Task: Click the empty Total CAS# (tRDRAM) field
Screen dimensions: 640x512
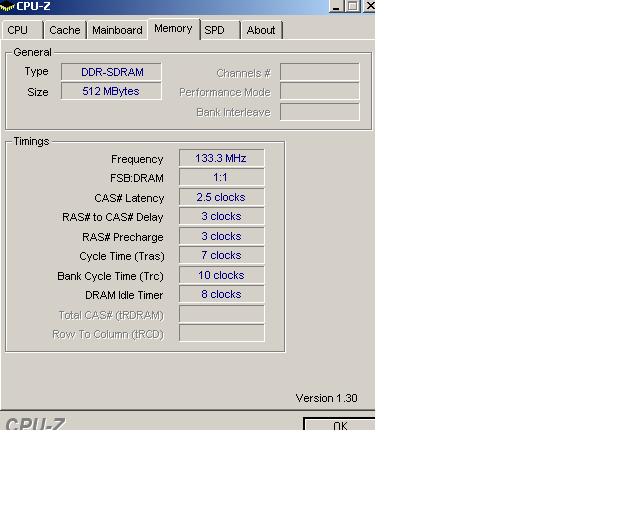Action: tap(221, 314)
